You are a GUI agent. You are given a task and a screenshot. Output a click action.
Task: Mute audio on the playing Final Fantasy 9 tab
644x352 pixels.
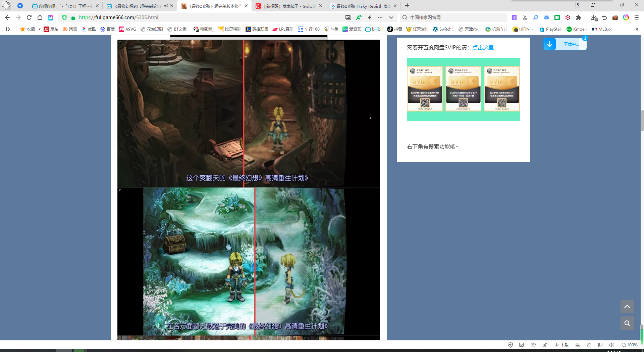(x=166, y=6)
